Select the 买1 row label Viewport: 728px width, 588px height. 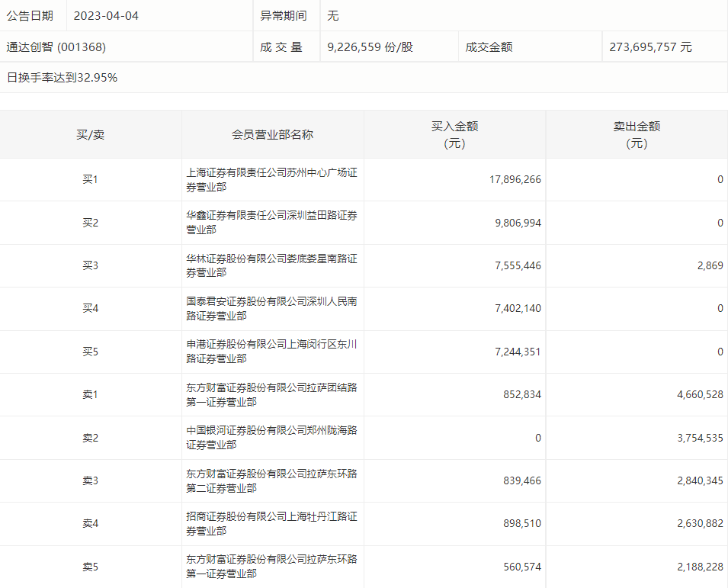91,179
